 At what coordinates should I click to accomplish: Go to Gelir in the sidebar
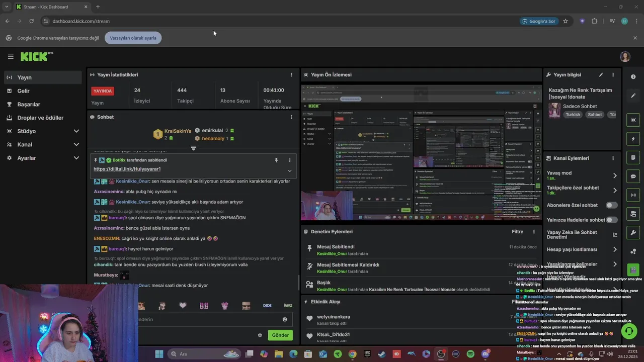click(43, 91)
